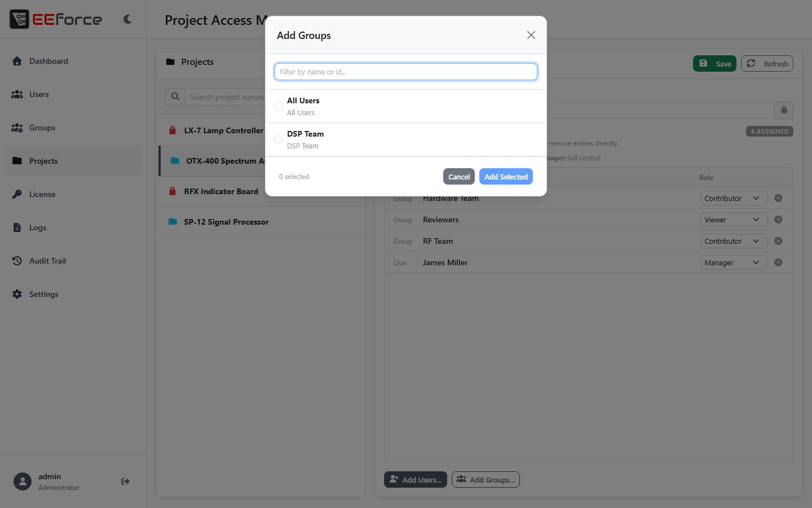This screenshot has width=812, height=508.
Task: Click the 4 ASSIGNED badge
Action: pyautogui.click(x=770, y=132)
